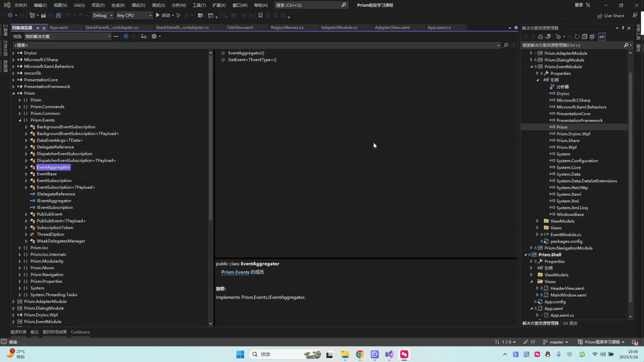644x362 pixels.
Task: Click the Solution Explorer search field
Action: tap(570, 45)
